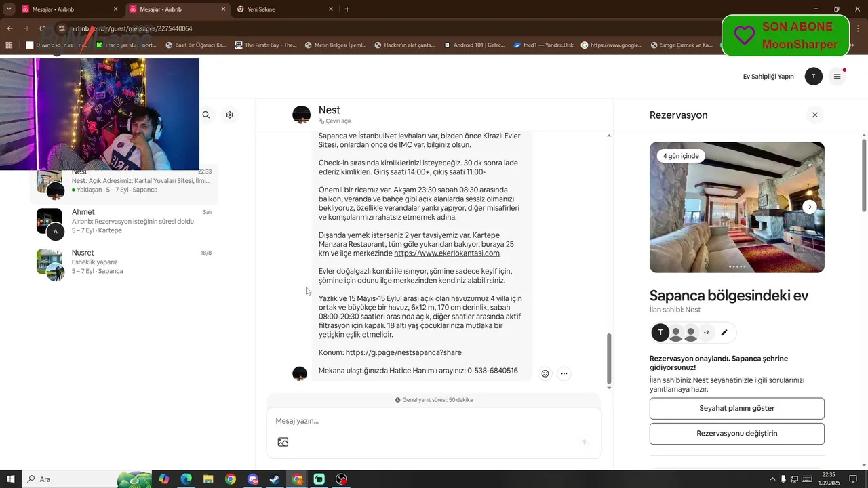Close the Yeni Sekme tab
This screenshot has height=488, width=868.
[x=331, y=9]
